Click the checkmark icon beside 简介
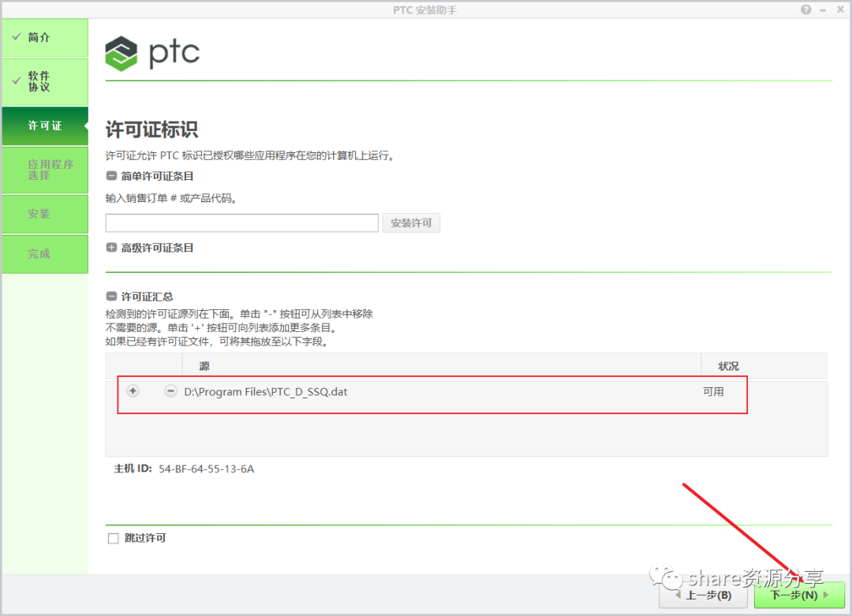This screenshot has height=616, width=852. 17,36
